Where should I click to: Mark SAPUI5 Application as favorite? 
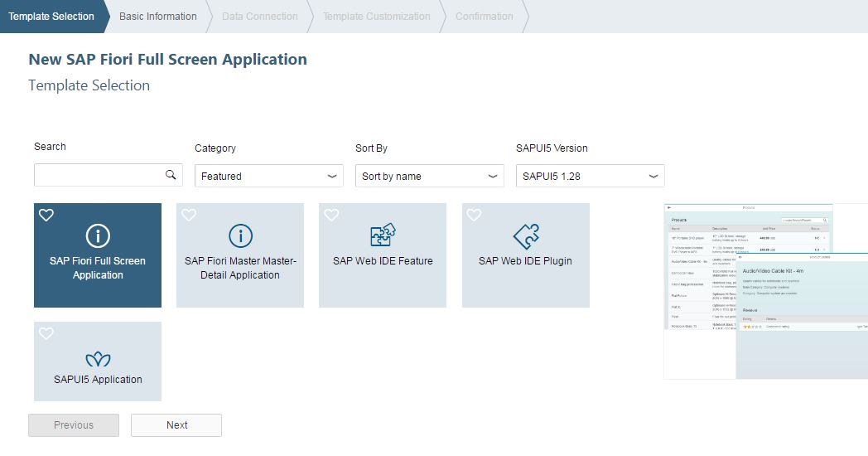(x=46, y=334)
